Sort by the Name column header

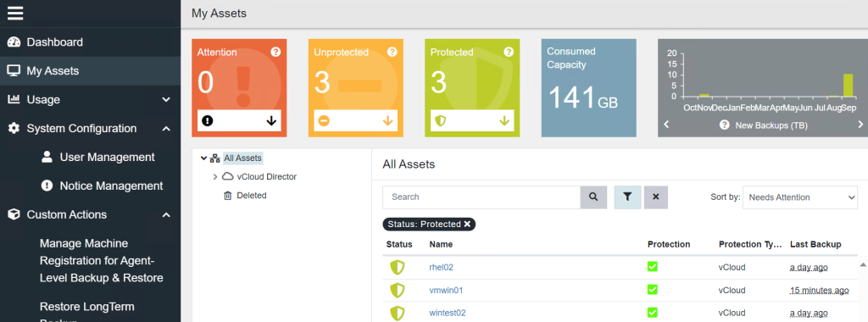click(x=441, y=244)
